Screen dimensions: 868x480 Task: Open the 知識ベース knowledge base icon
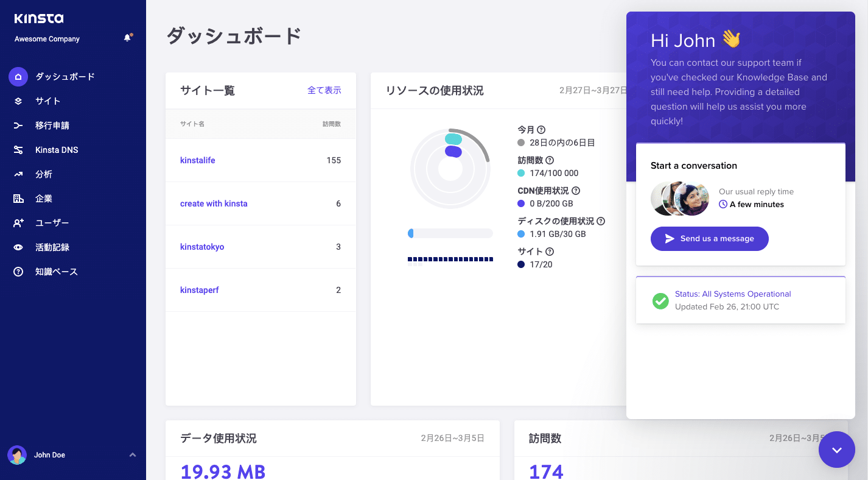click(x=18, y=271)
